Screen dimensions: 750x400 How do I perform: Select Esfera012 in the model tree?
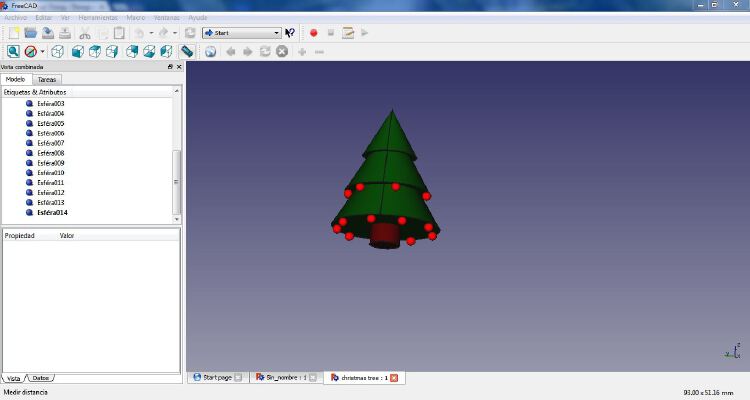point(51,192)
